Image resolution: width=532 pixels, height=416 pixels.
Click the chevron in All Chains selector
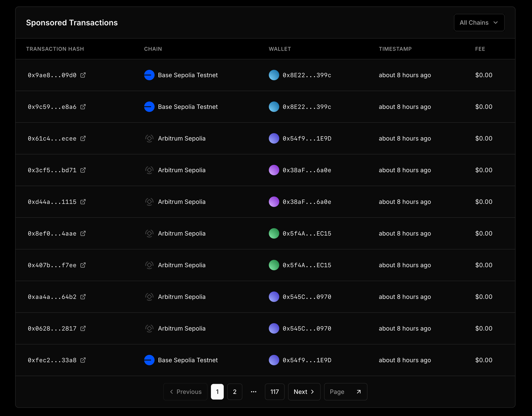click(x=496, y=23)
